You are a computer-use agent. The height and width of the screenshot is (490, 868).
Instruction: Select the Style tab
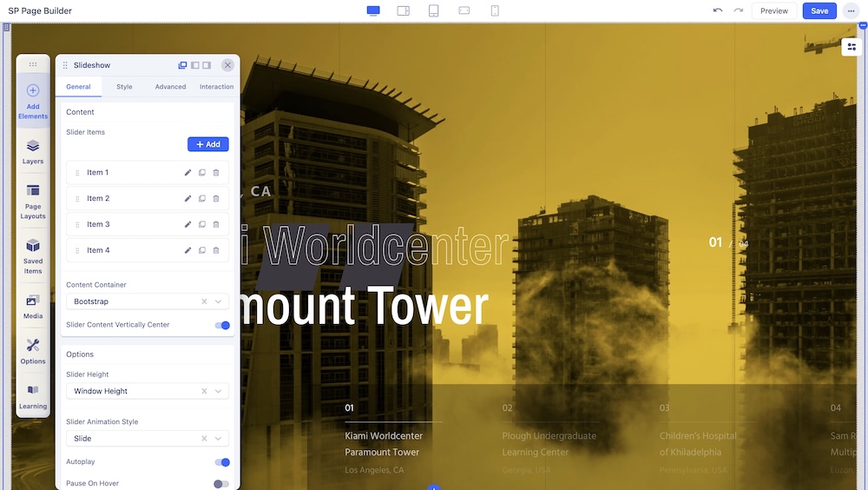click(124, 87)
